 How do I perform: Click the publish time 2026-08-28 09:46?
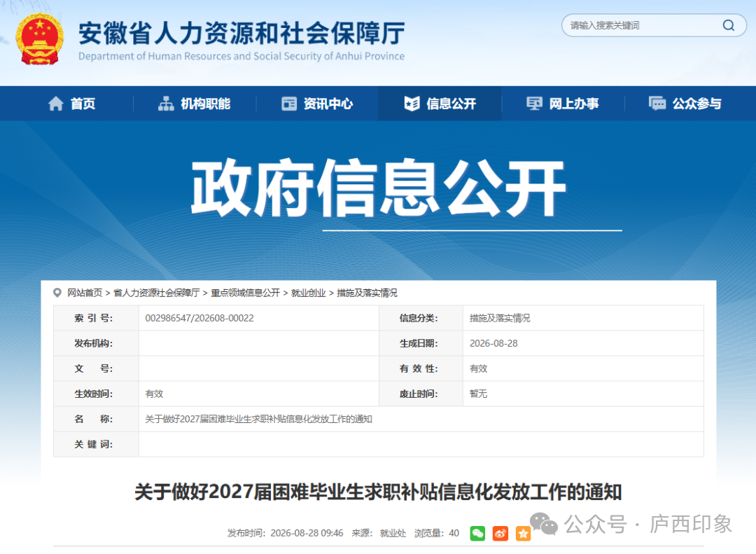pyautogui.click(x=307, y=533)
